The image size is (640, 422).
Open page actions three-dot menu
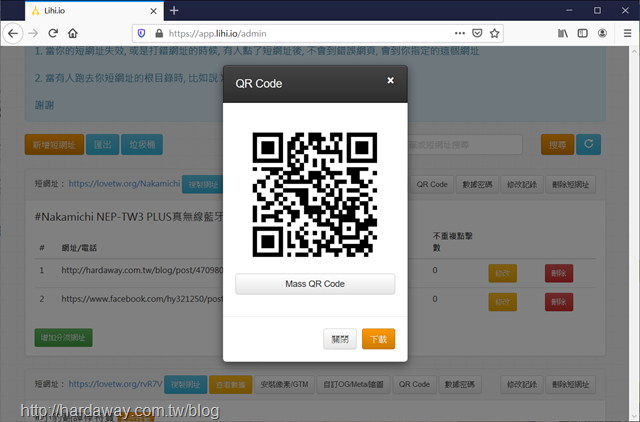coord(460,33)
